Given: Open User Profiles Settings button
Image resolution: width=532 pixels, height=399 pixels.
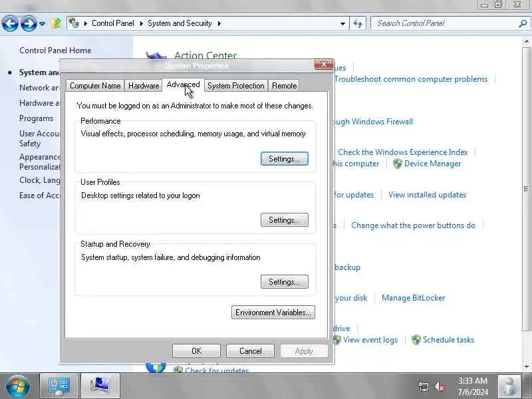Looking at the screenshot, I should point(285,220).
